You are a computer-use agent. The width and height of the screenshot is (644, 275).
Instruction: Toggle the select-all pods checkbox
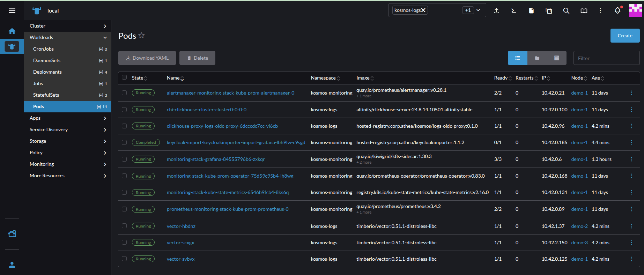(124, 77)
